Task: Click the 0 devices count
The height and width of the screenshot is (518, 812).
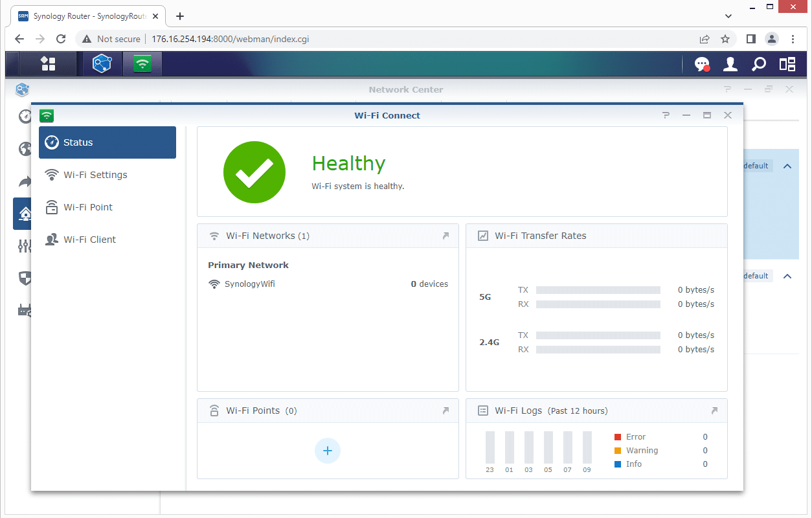Action: [x=429, y=284]
